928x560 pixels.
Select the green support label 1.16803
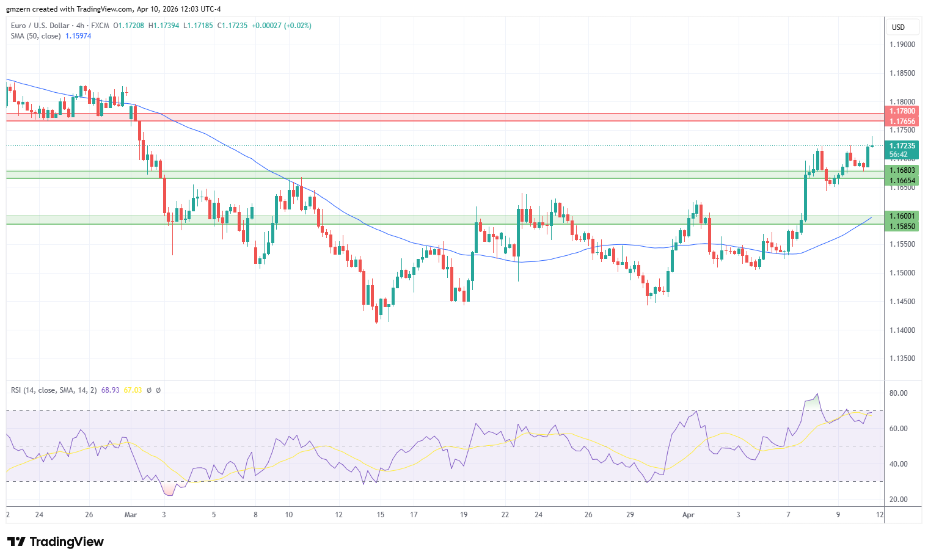(x=902, y=170)
